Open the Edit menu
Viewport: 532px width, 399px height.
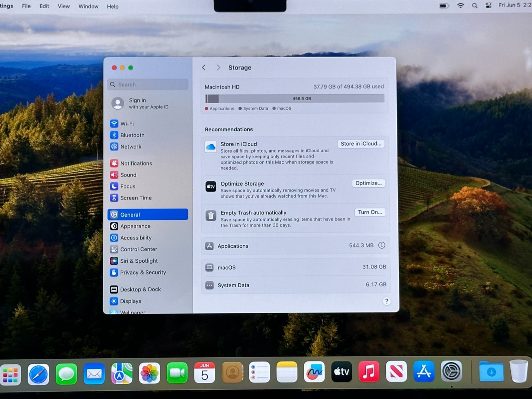(x=44, y=6)
